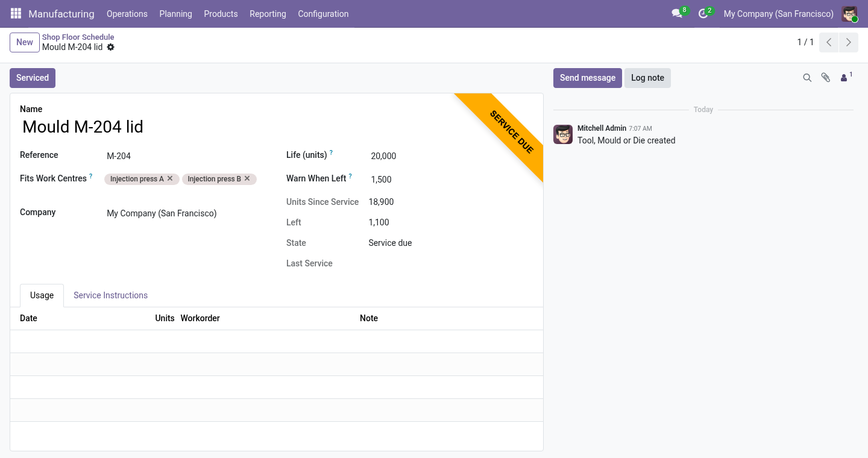This screenshot has width=868, height=458.
Task: Open the activities clock icon
Action: [705, 13]
